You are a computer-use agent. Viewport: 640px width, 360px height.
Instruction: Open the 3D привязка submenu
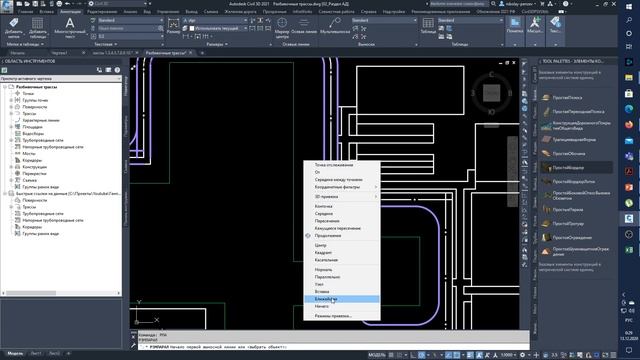click(x=342, y=197)
